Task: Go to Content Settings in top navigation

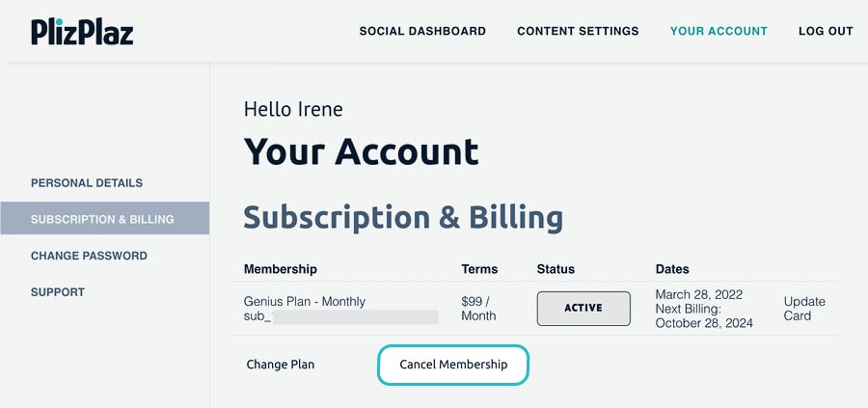Action: point(578,31)
